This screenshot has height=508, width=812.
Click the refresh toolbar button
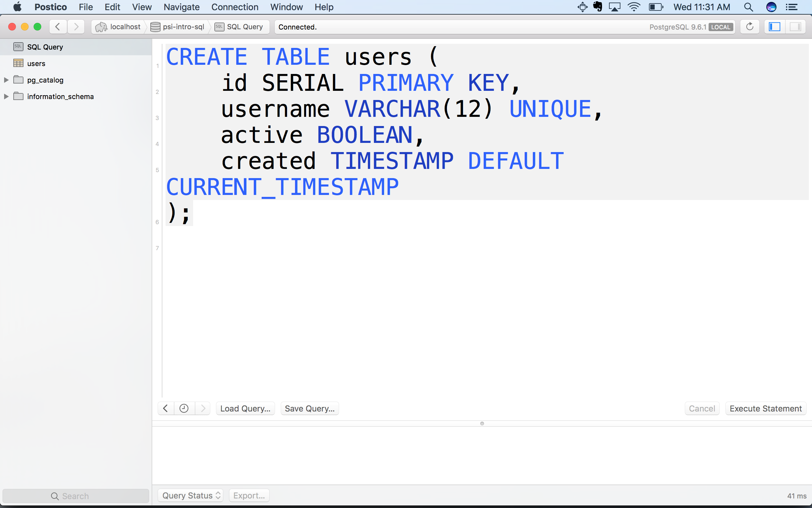point(750,27)
